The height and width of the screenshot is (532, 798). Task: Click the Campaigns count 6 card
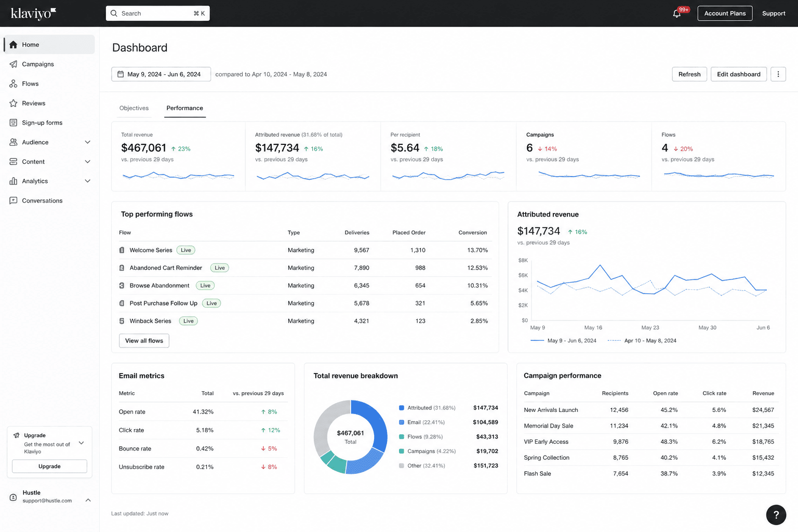pos(583,156)
